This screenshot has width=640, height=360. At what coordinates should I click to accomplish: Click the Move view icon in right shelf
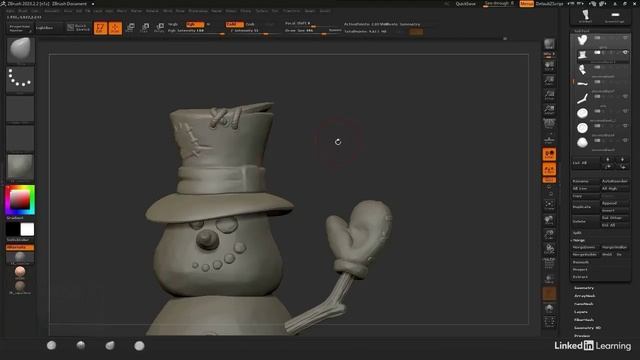tap(549, 220)
